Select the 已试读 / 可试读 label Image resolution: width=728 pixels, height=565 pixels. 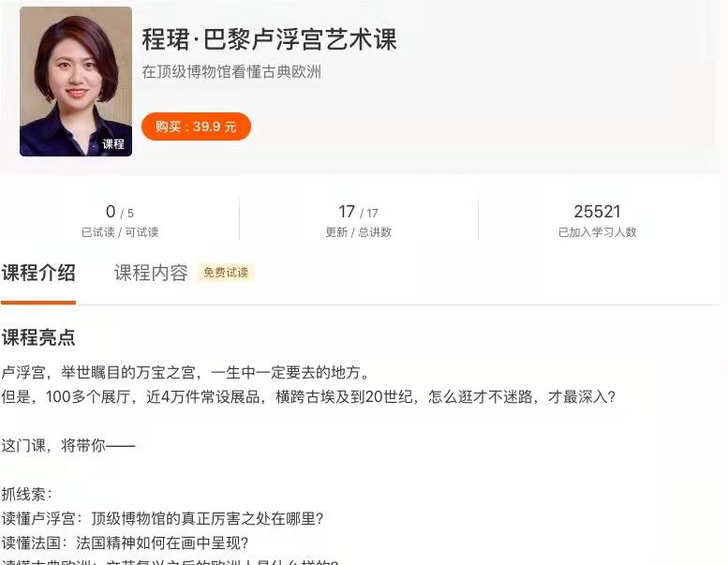[120, 232]
